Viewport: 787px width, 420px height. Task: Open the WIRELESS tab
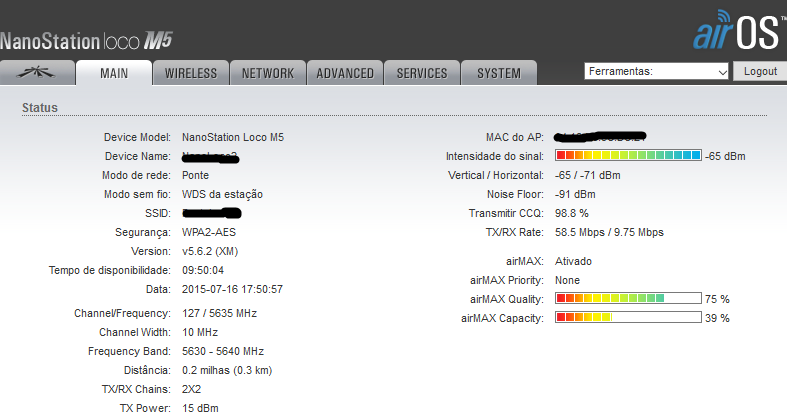(191, 73)
